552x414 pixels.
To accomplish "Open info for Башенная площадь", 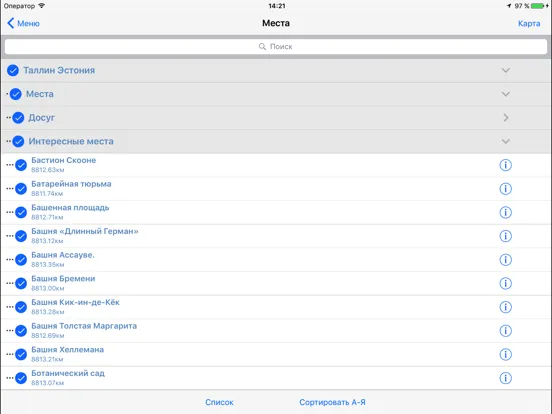I will 505,212.
